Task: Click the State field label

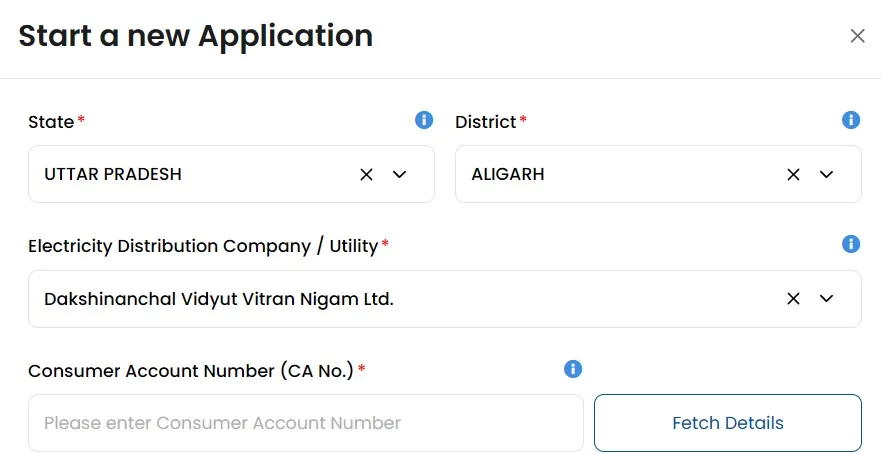Action: click(x=51, y=122)
